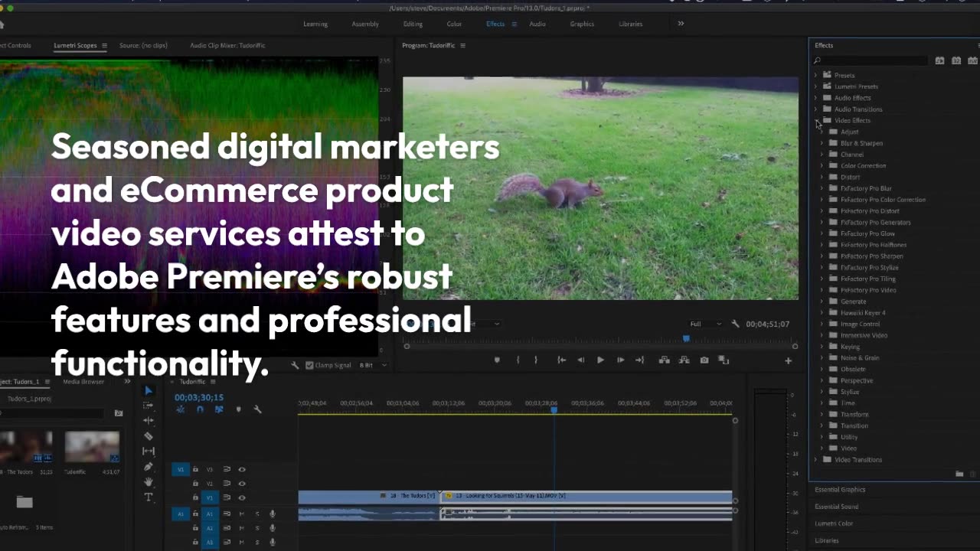Select the Hand tool
Screen dimensions: 980x551
click(149, 482)
